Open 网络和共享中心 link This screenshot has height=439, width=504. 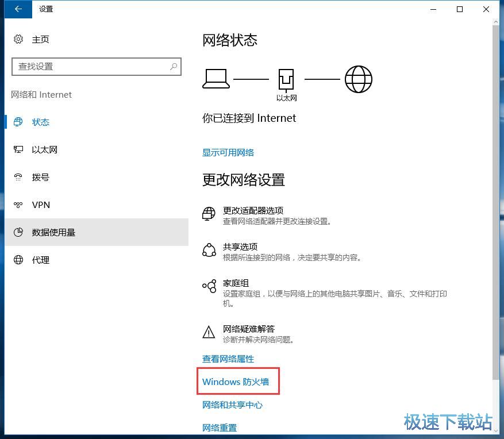click(x=232, y=405)
